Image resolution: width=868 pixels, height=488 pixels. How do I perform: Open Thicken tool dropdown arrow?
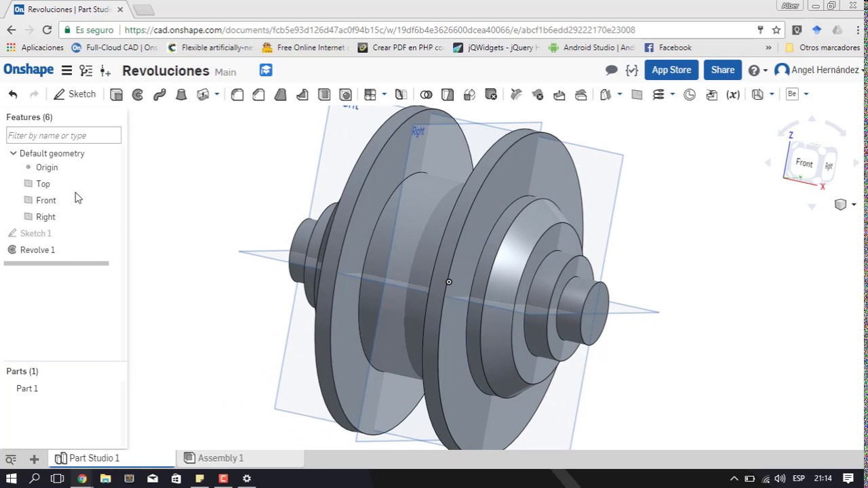coord(216,95)
